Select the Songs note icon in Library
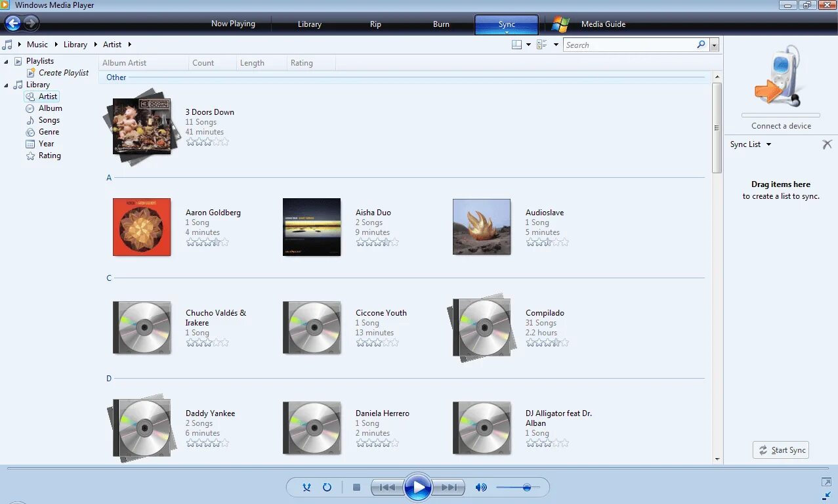The width and height of the screenshot is (838, 504). [x=30, y=120]
